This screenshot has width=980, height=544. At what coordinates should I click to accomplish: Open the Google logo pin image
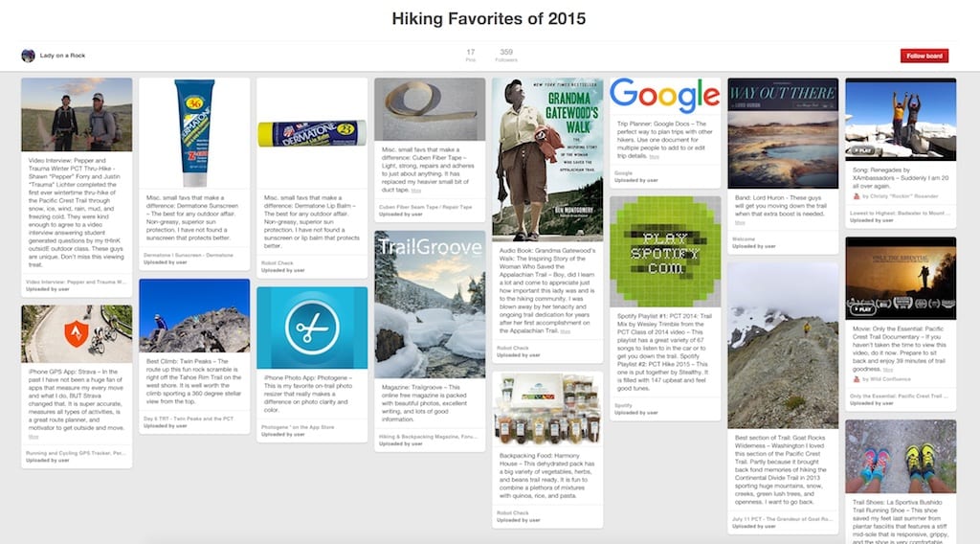(665, 96)
